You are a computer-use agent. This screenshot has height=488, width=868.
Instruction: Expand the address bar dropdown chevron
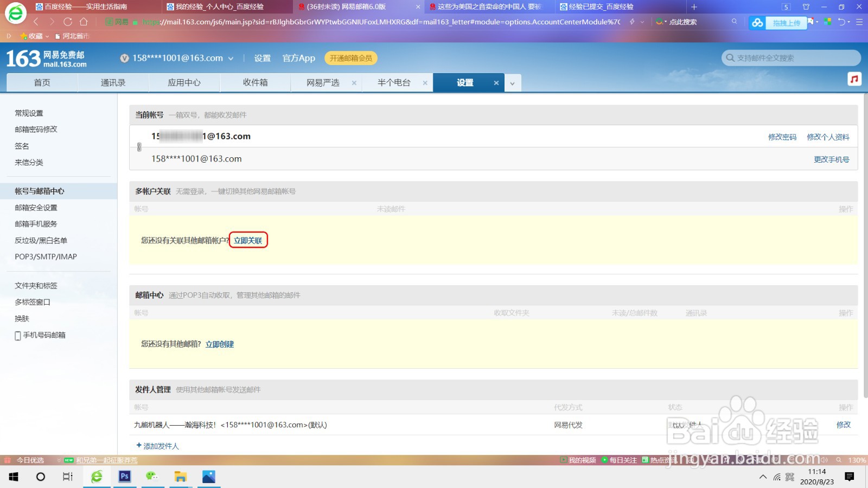[x=643, y=22]
